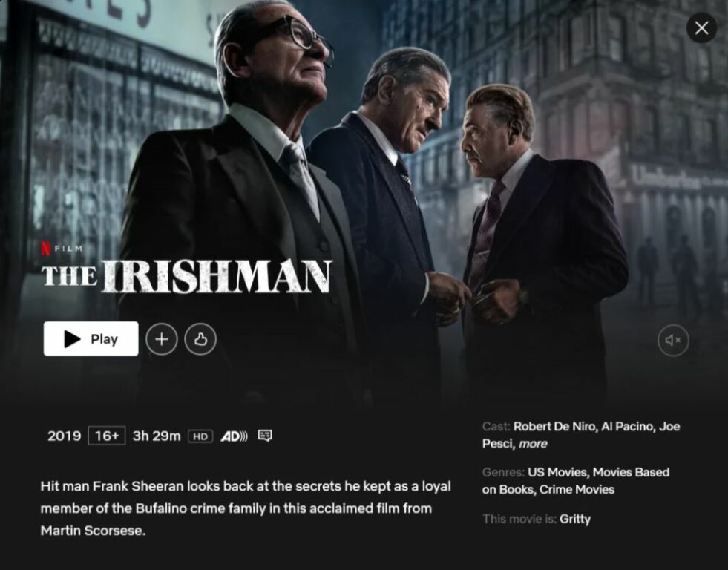Open the Gritty mood tag

(x=575, y=519)
